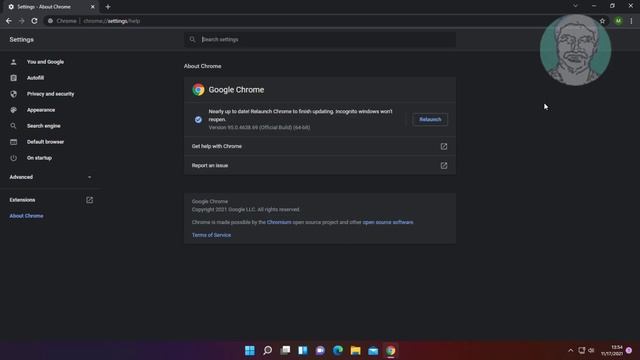Screen dimensions: 640x360
Task: Open Get help with Chrome
Action: point(320,146)
